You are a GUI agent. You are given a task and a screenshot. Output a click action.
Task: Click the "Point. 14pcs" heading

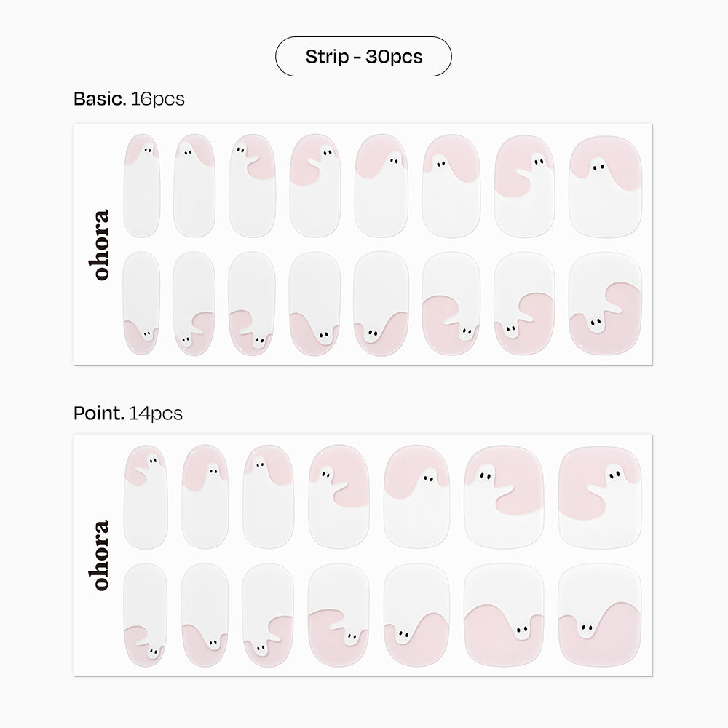click(127, 414)
